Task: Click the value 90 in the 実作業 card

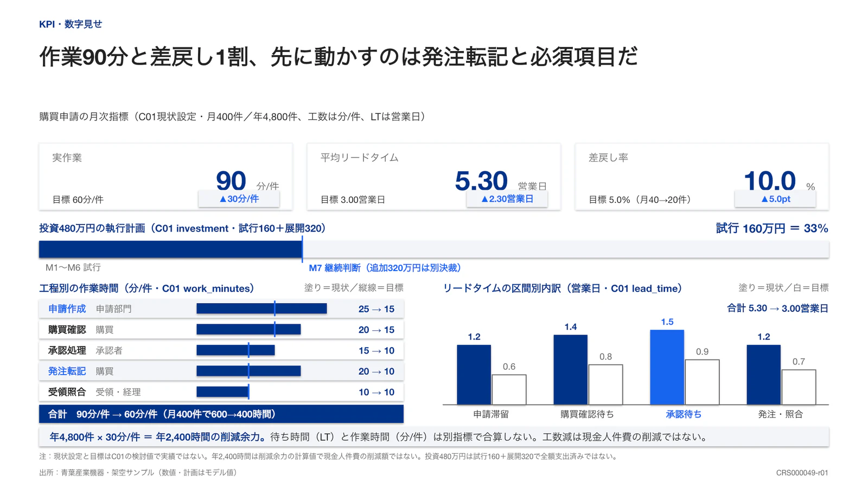Action: click(231, 181)
